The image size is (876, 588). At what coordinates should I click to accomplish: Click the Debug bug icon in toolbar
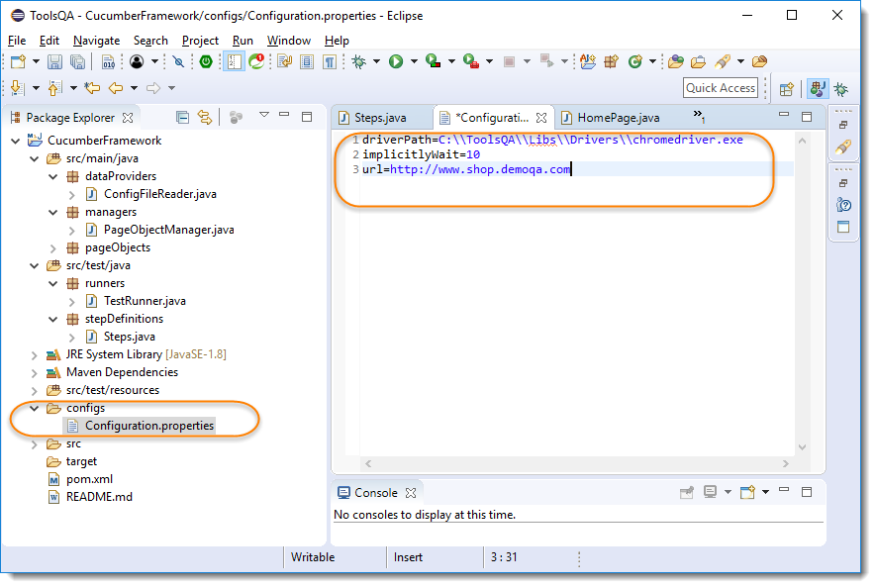click(358, 61)
